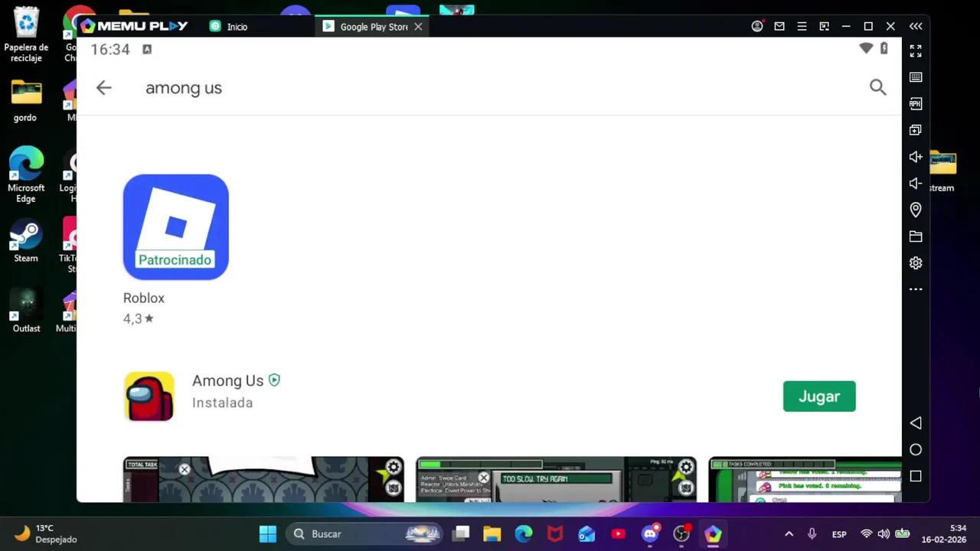Screen dimensions: 980x551
Task: Collapse the MEmu sidebar with triple chevron
Action: pyautogui.click(x=916, y=26)
